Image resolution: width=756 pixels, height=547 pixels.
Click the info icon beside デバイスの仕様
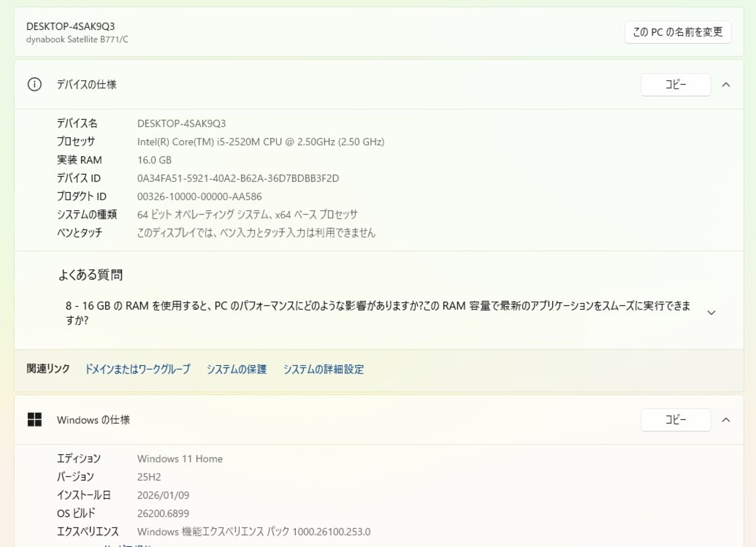pos(34,84)
